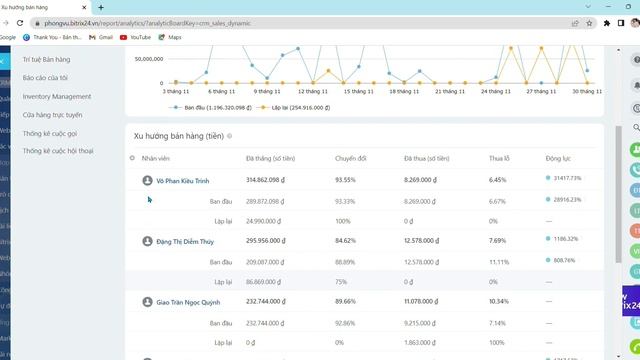Click the 89.66% conversion value

pyautogui.click(x=345, y=302)
